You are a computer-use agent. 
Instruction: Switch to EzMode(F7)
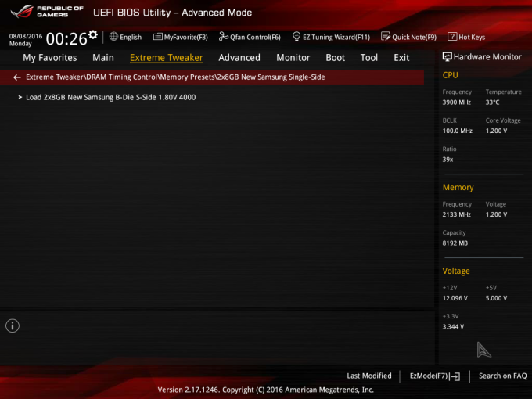click(x=429, y=376)
